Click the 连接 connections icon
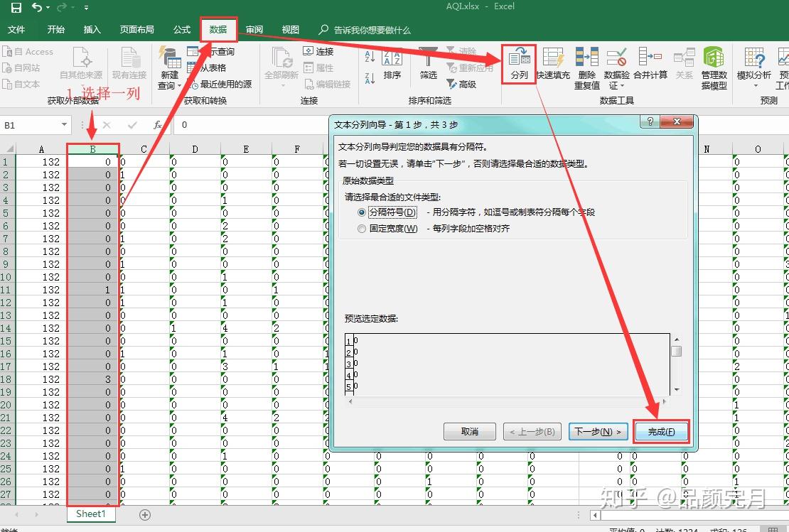The height and width of the screenshot is (532, 789). [x=318, y=51]
